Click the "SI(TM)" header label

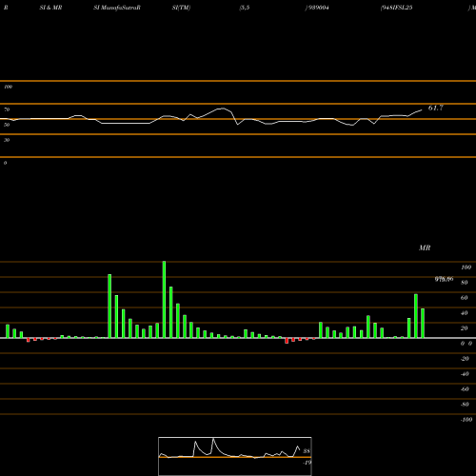181,8
